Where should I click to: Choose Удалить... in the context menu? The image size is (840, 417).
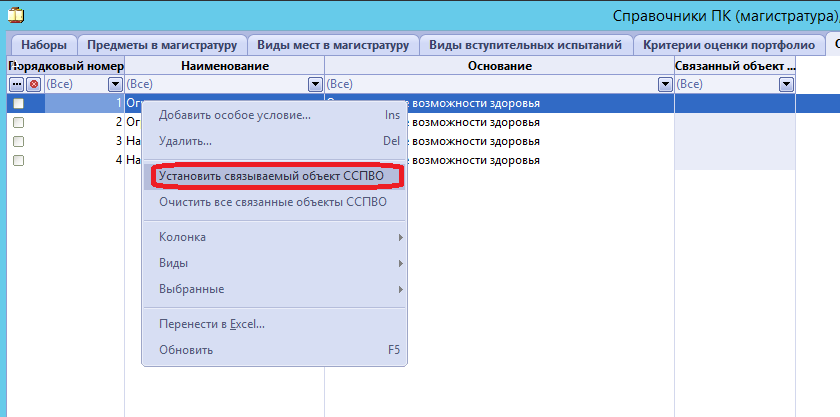[274, 142]
